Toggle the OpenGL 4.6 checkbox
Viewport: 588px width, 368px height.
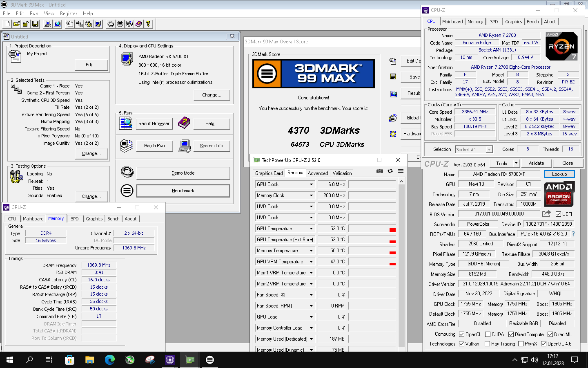[543, 344]
